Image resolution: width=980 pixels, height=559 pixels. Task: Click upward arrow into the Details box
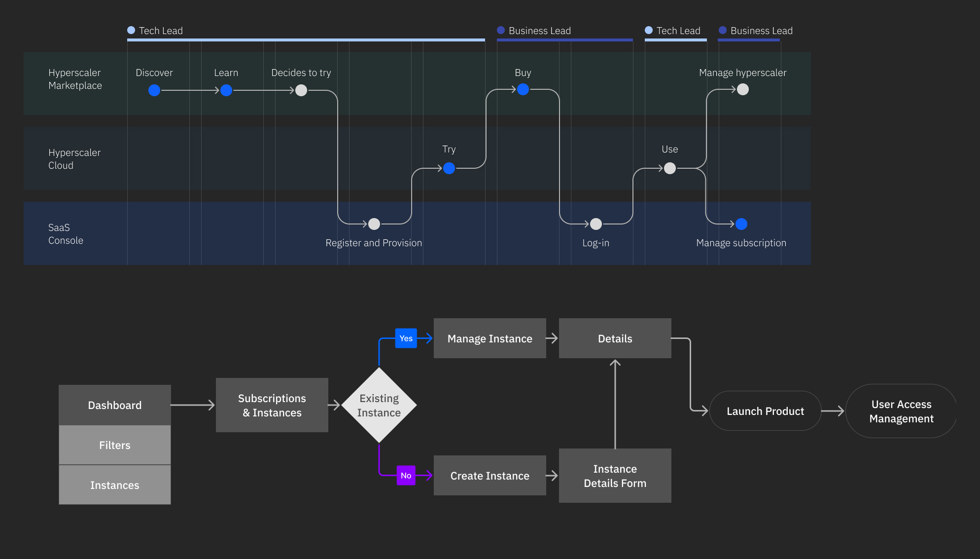click(615, 404)
